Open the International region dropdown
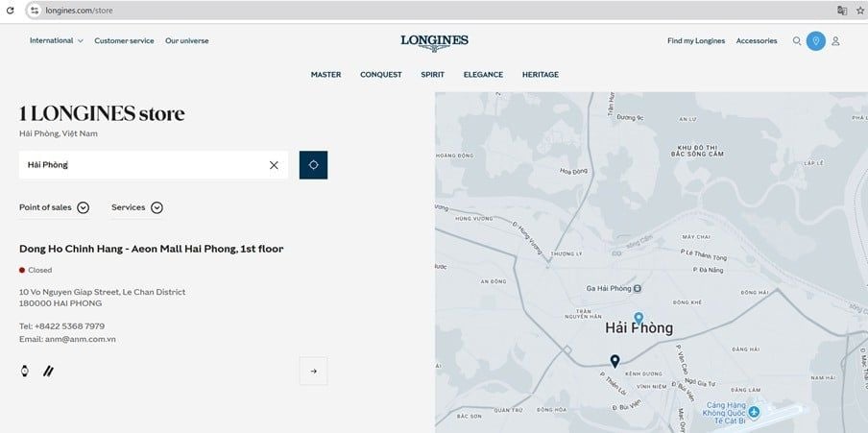Screen dimensions: 868x433 point(56,41)
